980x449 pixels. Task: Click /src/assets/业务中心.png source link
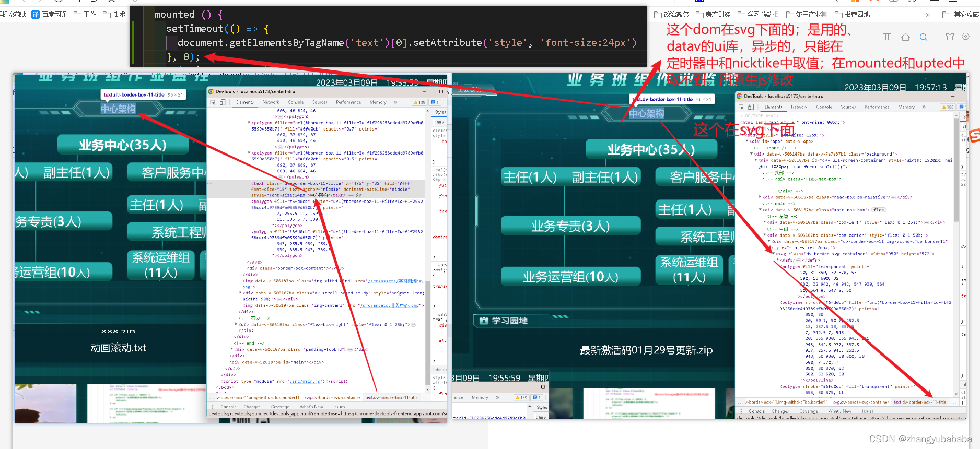coord(389,305)
